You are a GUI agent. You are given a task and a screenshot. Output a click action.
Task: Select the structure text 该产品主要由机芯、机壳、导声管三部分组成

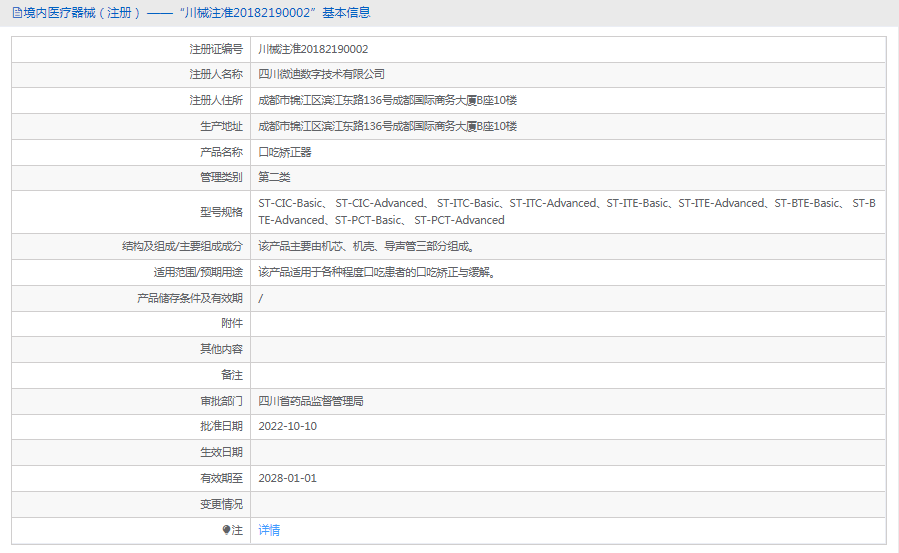[x=366, y=246]
